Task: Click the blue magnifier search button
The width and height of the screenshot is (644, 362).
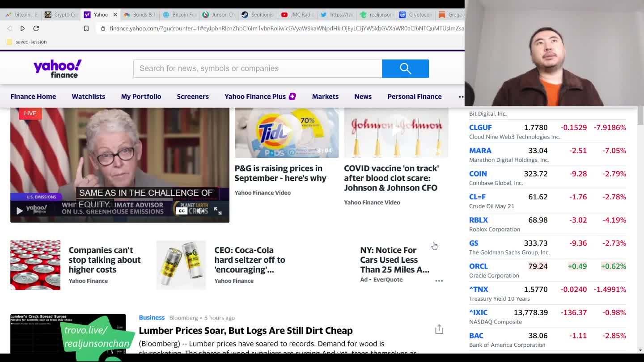Action: coord(405,68)
